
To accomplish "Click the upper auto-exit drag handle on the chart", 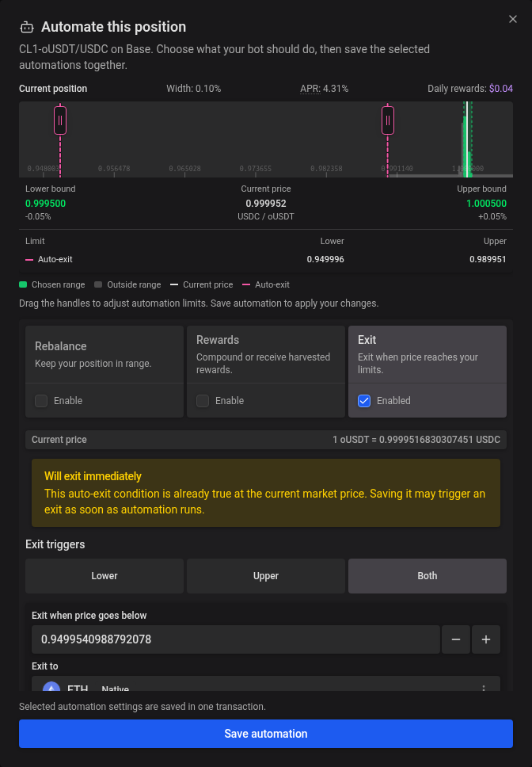I will pyautogui.click(x=388, y=120).
